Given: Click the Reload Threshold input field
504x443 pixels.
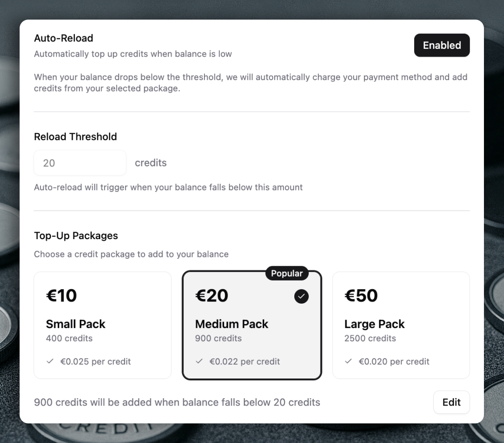Looking at the screenshot, I should click(80, 163).
